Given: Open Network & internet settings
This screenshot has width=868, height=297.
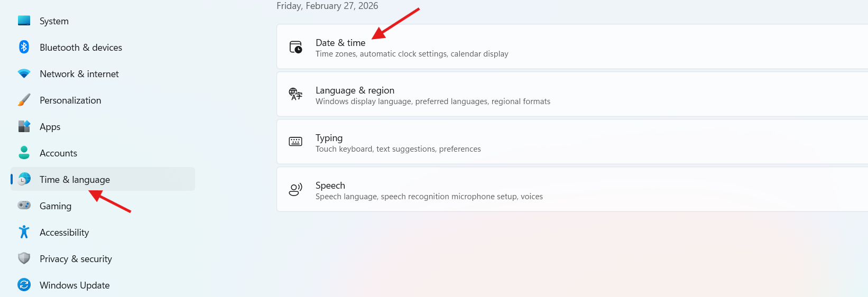Looking at the screenshot, I should (79, 74).
